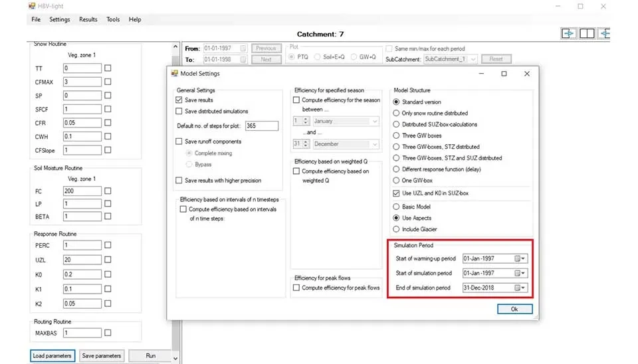Open the Results menu

click(x=88, y=19)
